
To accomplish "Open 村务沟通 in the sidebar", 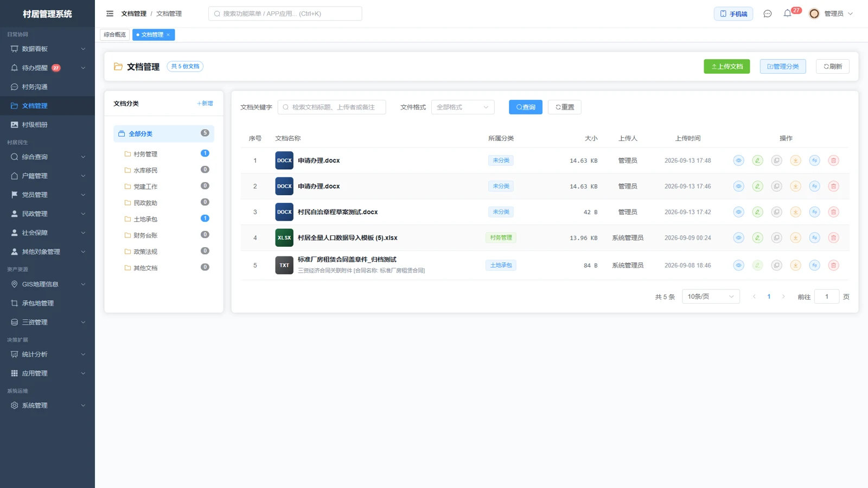I will (x=47, y=87).
